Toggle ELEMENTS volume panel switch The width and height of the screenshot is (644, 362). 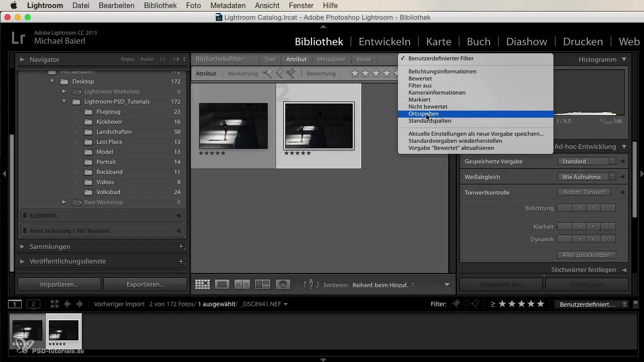click(25, 216)
